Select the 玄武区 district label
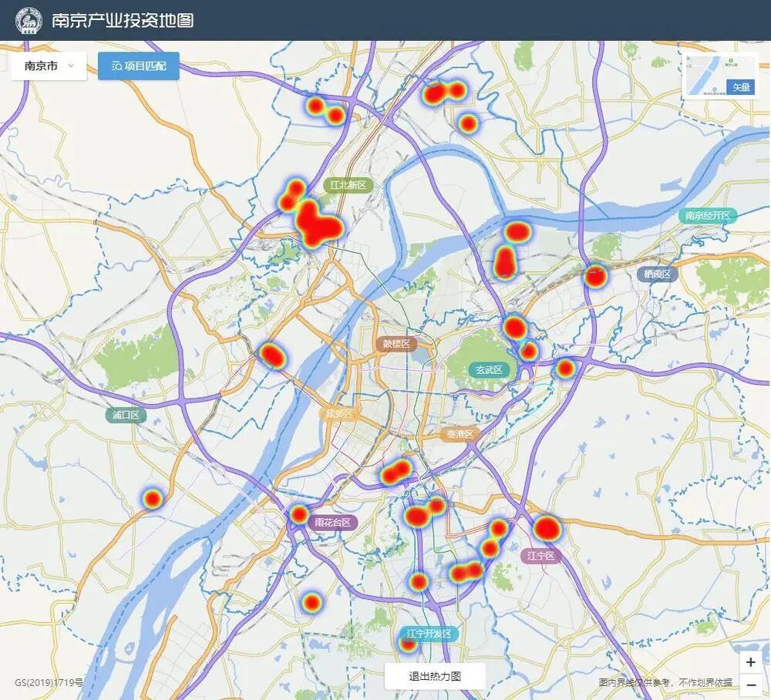Viewport: 771px width, 700px height. tap(489, 370)
